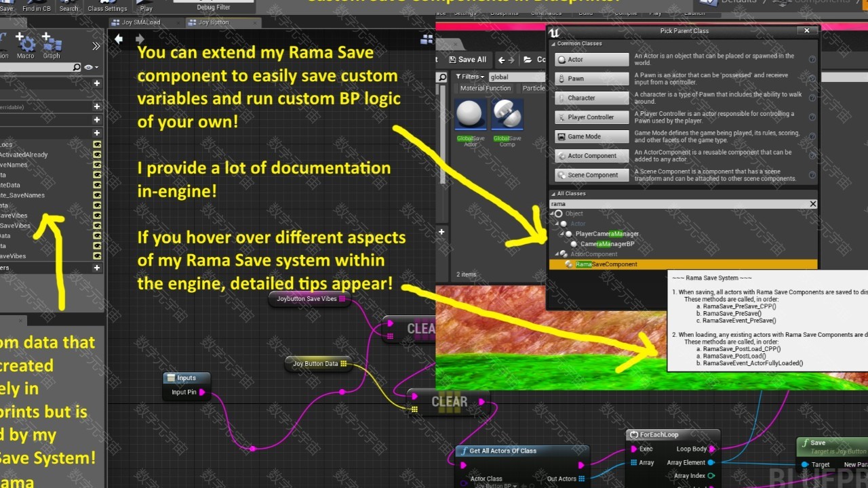Navigate forward in graph history
The image size is (868, 488).
click(x=140, y=39)
